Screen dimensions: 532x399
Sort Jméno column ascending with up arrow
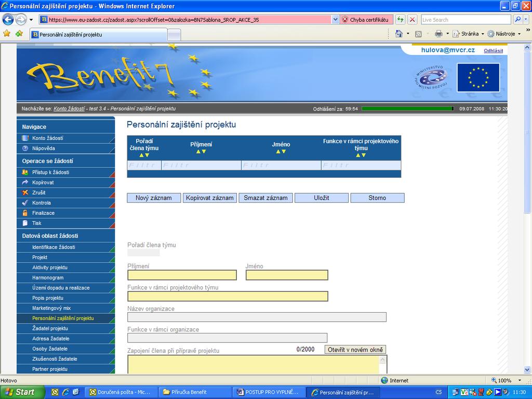click(x=278, y=151)
